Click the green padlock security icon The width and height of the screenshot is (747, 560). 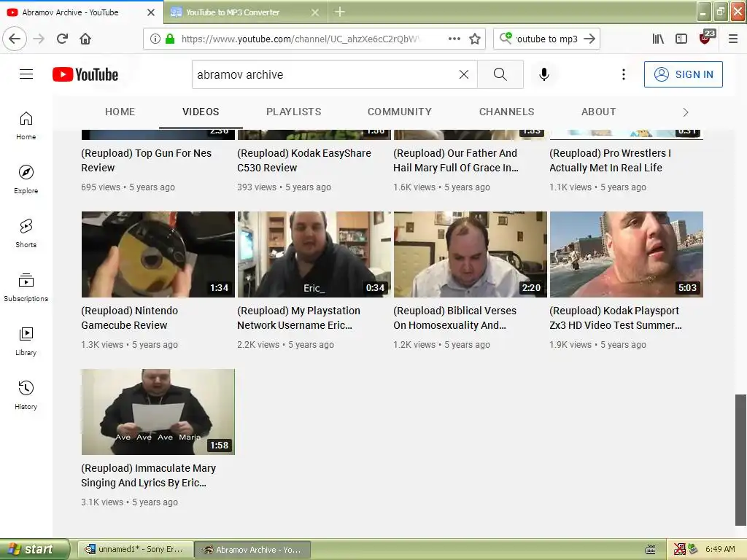click(x=169, y=39)
